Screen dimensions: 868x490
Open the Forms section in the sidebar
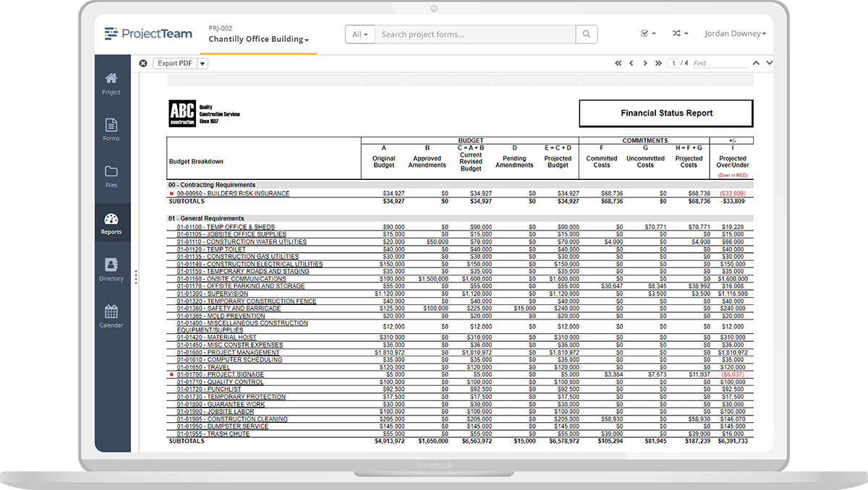coord(111,129)
